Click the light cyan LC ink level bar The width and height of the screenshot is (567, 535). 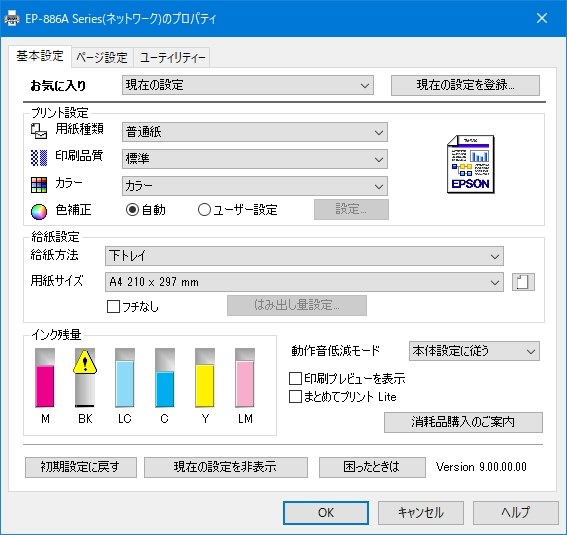(125, 378)
